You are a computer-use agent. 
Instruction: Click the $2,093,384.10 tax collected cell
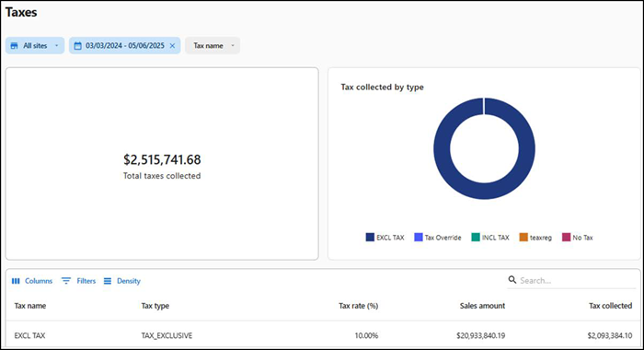(x=610, y=335)
